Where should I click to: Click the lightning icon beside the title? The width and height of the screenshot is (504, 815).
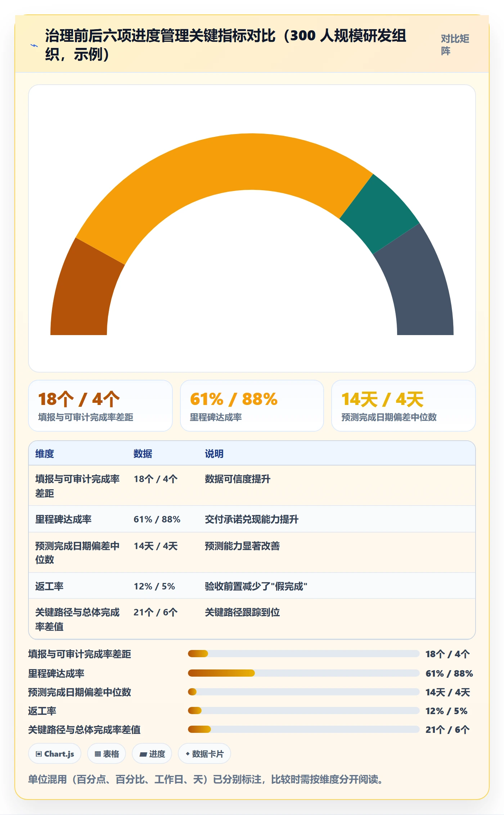click(x=34, y=45)
